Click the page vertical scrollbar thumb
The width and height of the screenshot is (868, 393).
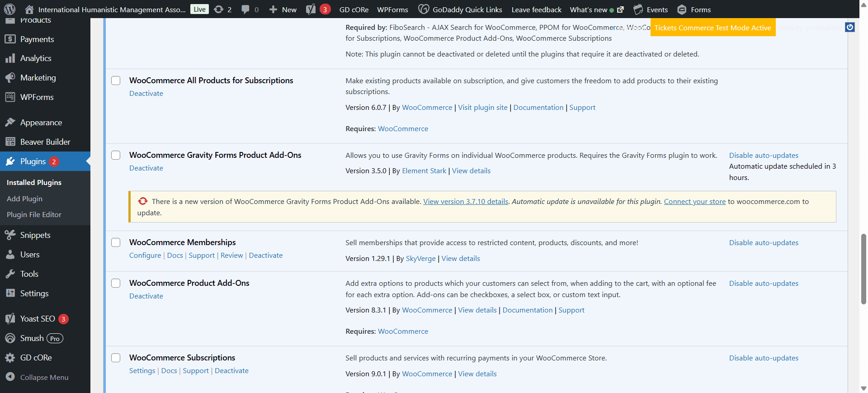click(863, 269)
